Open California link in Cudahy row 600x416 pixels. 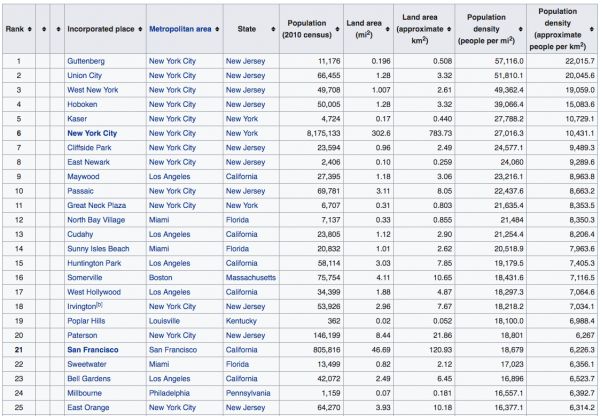tap(241, 234)
